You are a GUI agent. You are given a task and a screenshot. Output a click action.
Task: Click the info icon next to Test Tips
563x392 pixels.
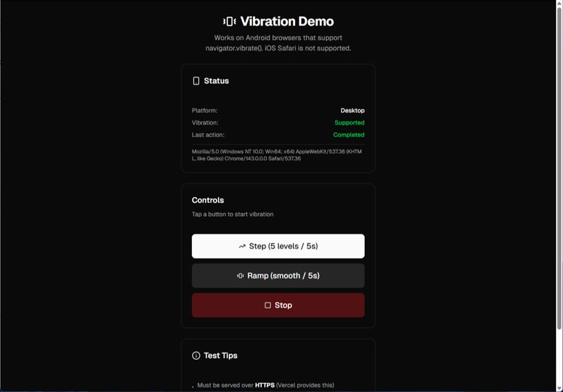195,355
